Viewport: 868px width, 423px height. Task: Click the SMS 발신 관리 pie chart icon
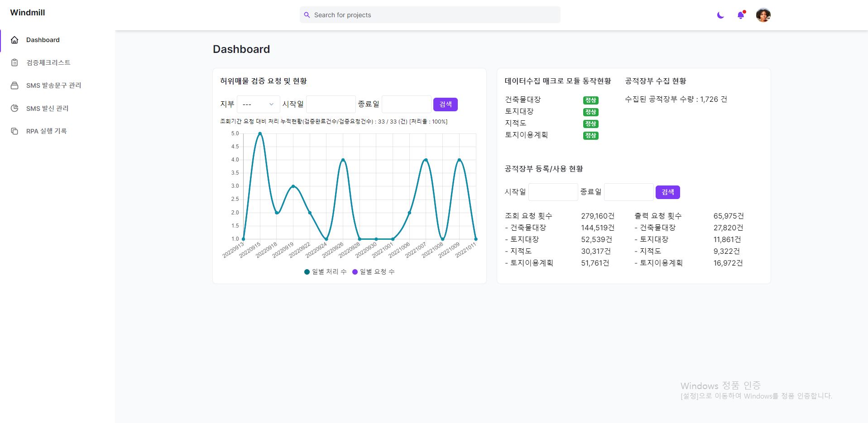tap(14, 108)
